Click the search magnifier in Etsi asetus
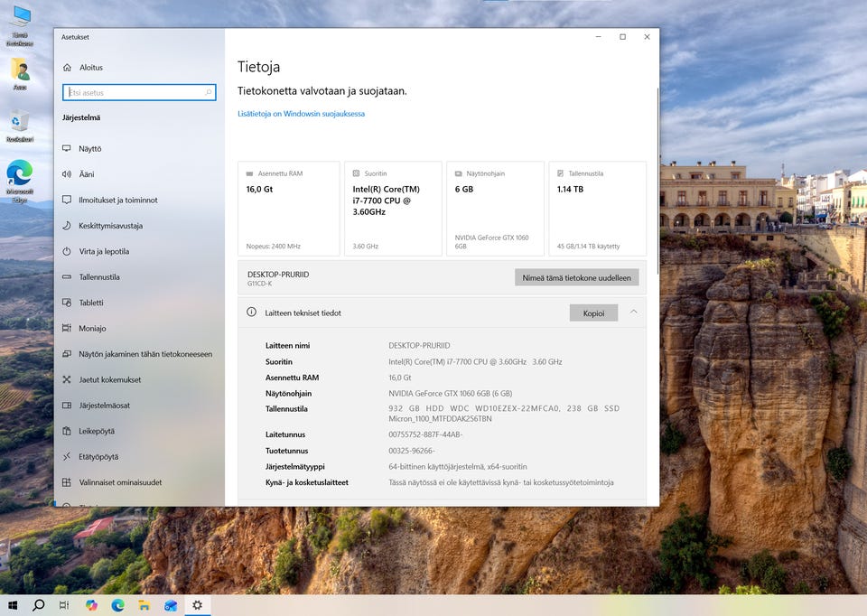The height and width of the screenshot is (616, 867). click(209, 92)
